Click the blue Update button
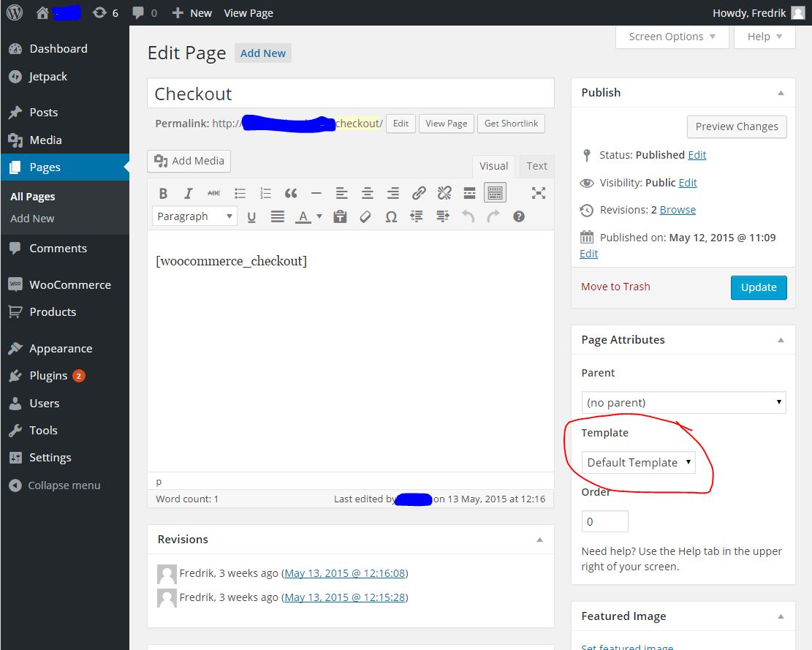Screen dimensions: 812x650 (759, 287)
